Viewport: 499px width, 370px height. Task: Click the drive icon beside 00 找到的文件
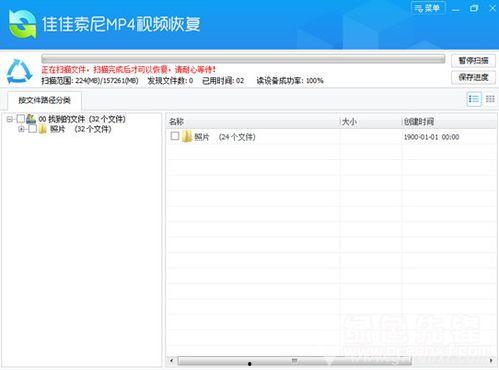[x=31, y=119]
